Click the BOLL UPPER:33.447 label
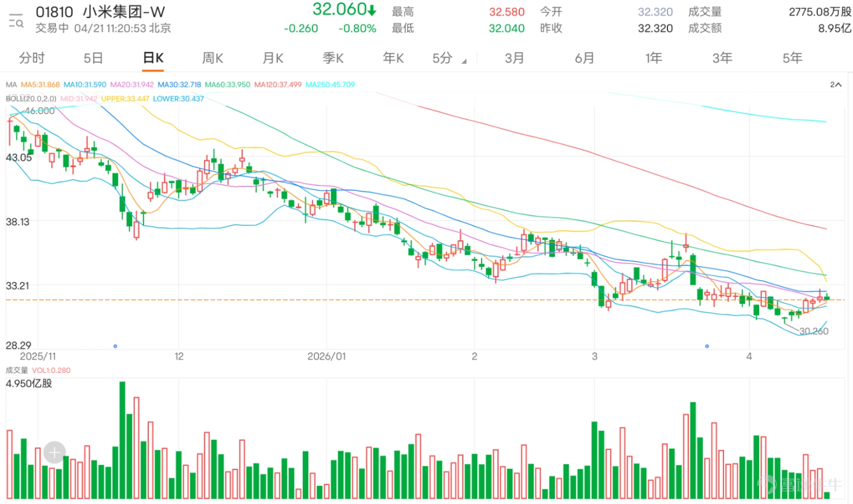853x504 pixels. (x=125, y=99)
